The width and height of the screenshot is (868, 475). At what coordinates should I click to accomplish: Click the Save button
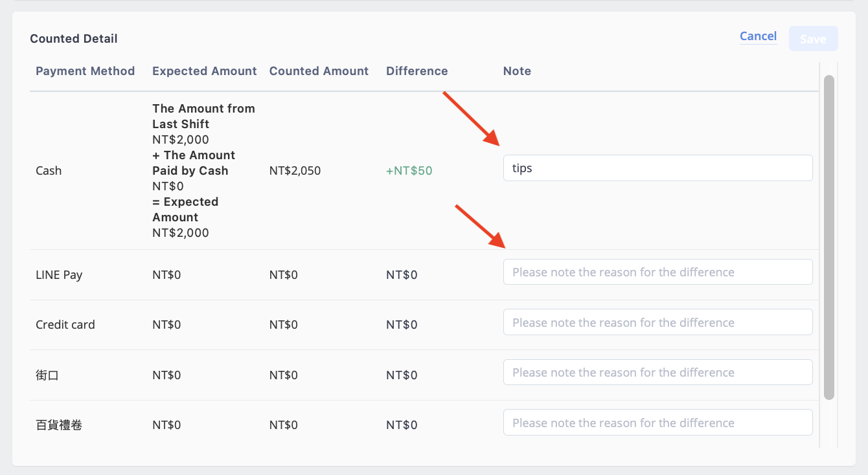pos(813,39)
